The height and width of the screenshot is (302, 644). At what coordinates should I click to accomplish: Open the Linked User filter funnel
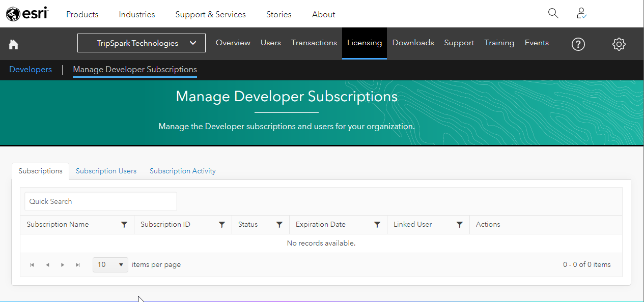click(x=460, y=224)
